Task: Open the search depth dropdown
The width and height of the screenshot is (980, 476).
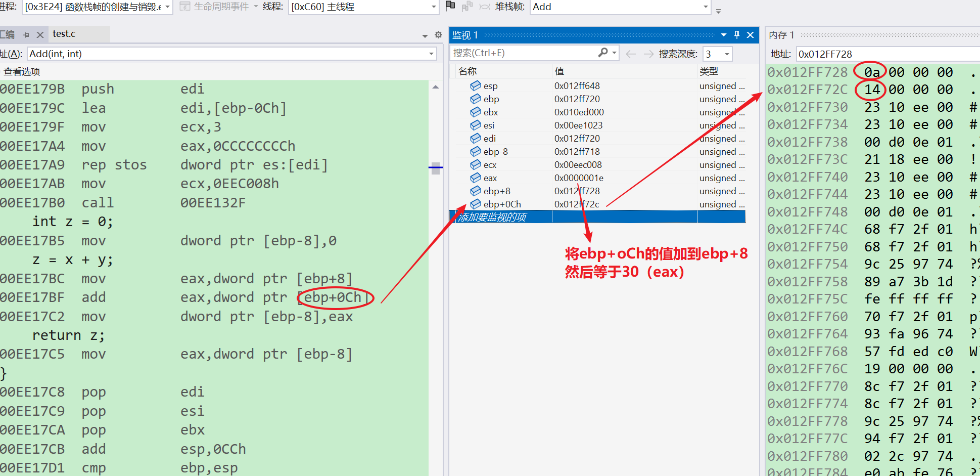Action: pos(727,54)
